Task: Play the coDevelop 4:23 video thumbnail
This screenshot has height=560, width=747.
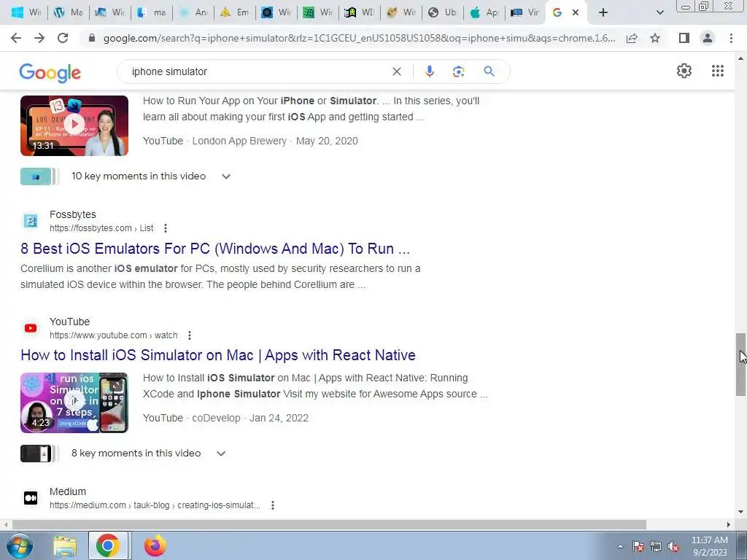Action: click(x=74, y=402)
